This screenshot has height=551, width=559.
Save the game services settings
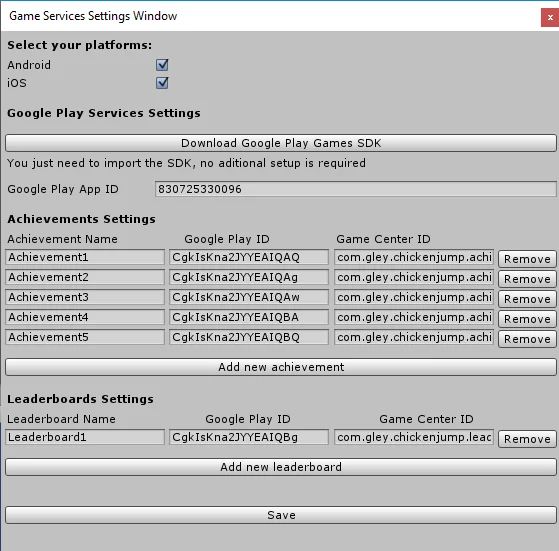click(281, 515)
